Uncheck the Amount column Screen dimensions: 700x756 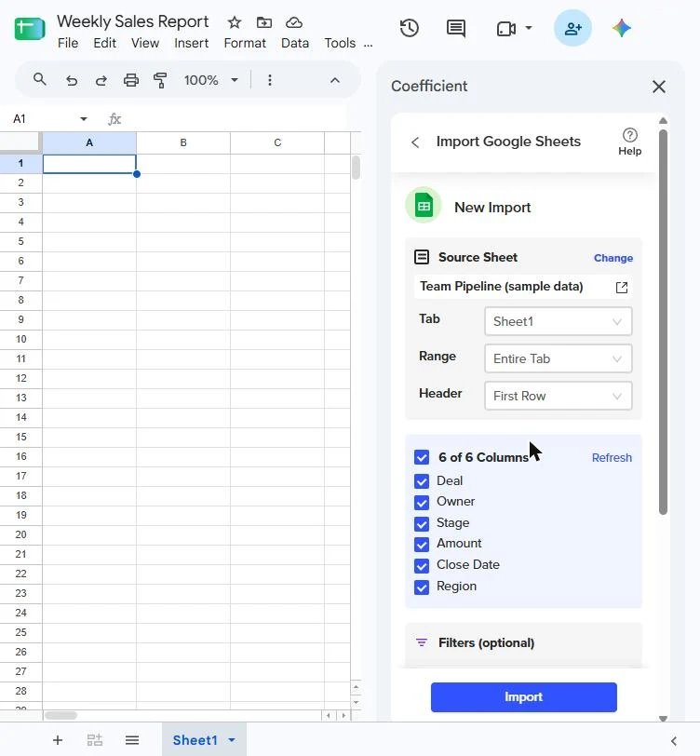click(x=422, y=545)
